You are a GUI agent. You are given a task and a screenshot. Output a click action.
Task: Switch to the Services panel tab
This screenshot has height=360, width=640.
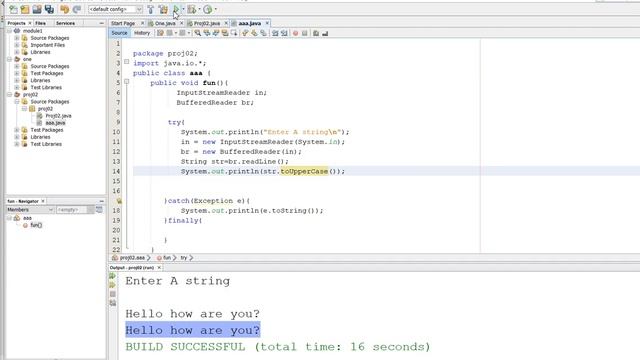65,23
